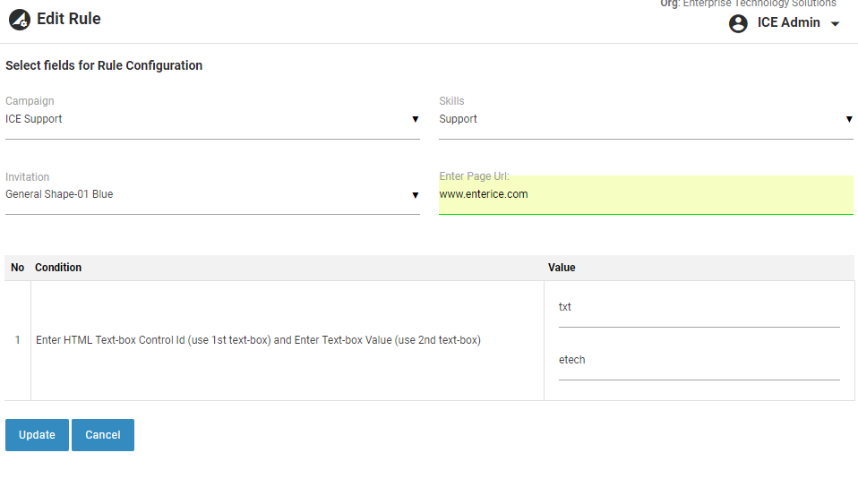This screenshot has width=858, height=504.
Task: Click the Skills dropdown arrow
Action: [849, 119]
